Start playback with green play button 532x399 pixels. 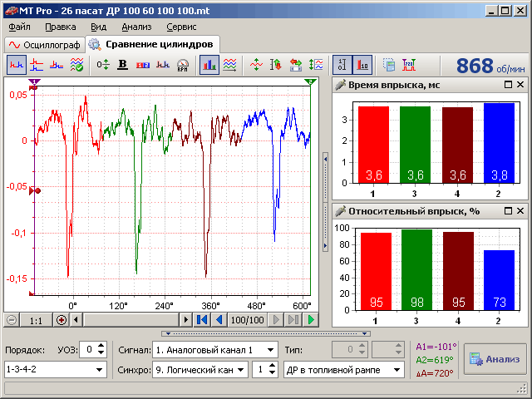(x=311, y=320)
